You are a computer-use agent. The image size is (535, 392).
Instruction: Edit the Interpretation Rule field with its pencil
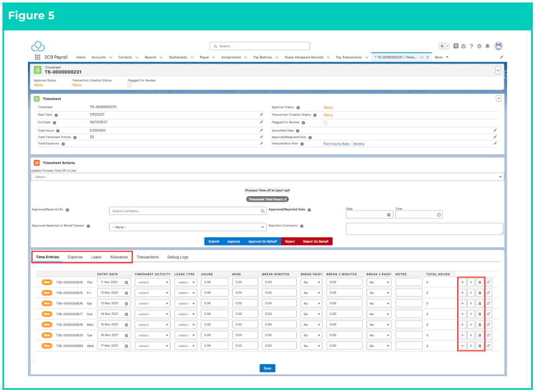[495, 144]
